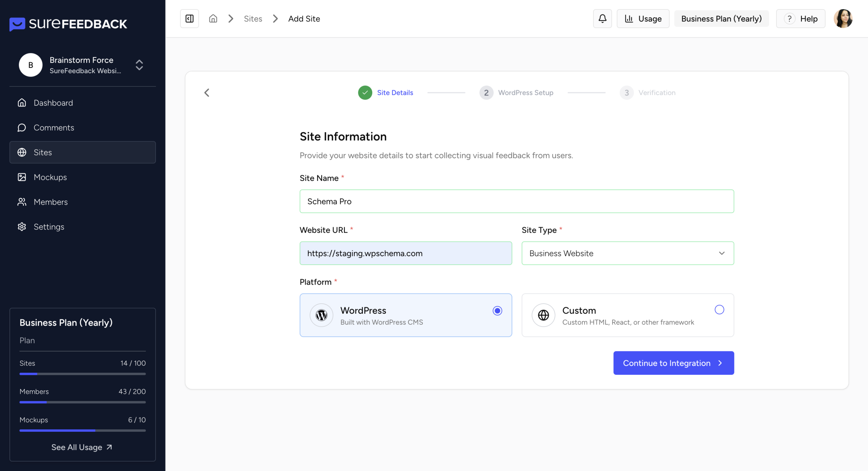Open the Site Type dropdown
This screenshot has width=868, height=471.
(628, 253)
